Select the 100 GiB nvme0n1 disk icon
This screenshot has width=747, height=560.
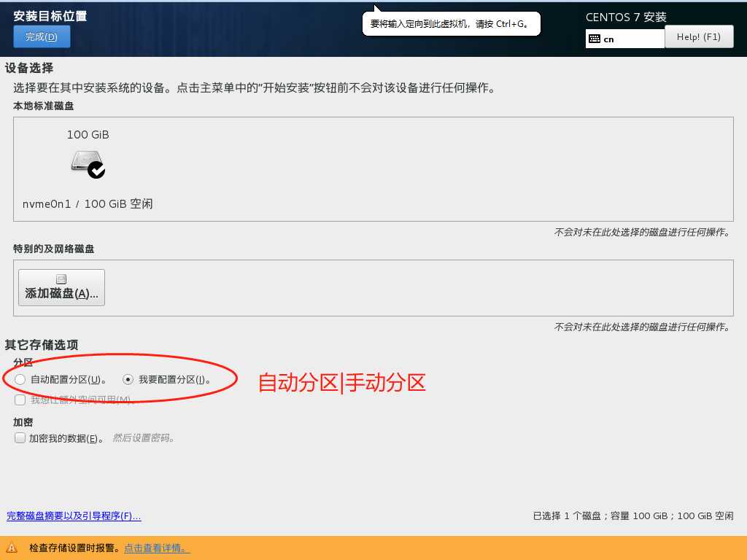pos(88,164)
